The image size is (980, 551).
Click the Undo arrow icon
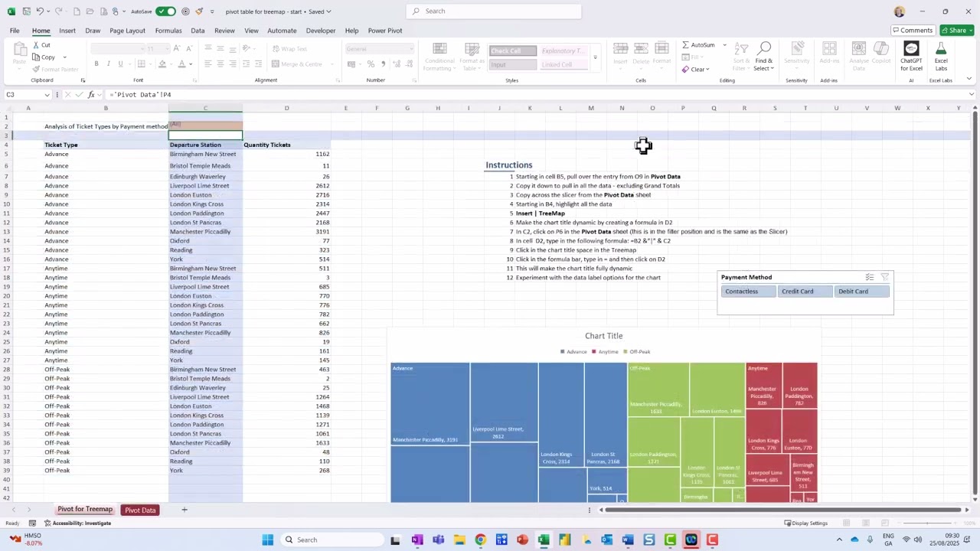point(39,11)
